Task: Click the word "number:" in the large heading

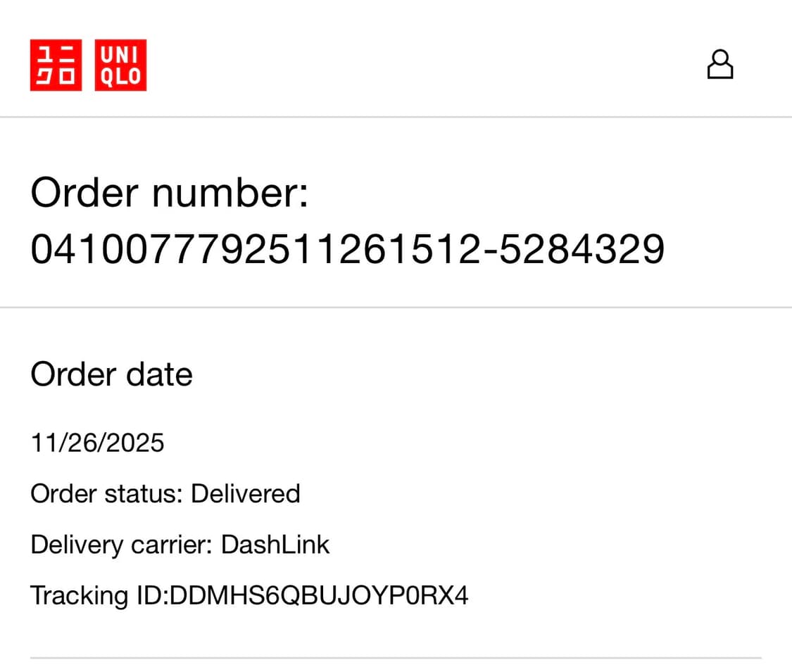Action: pyautogui.click(x=230, y=192)
